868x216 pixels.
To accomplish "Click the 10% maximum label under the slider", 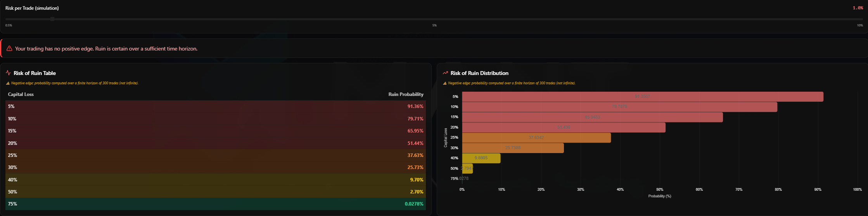I will (x=860, y=26).
